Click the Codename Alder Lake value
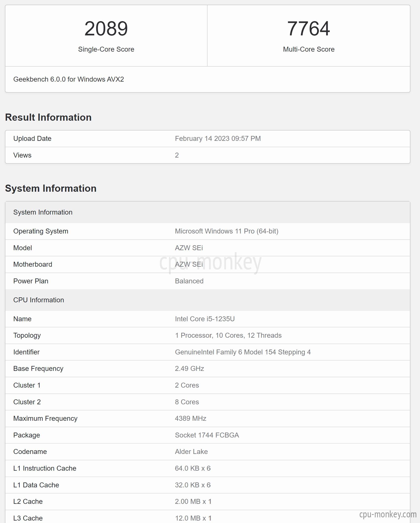The height and width of the screenshot is (523, 420). 191,452
